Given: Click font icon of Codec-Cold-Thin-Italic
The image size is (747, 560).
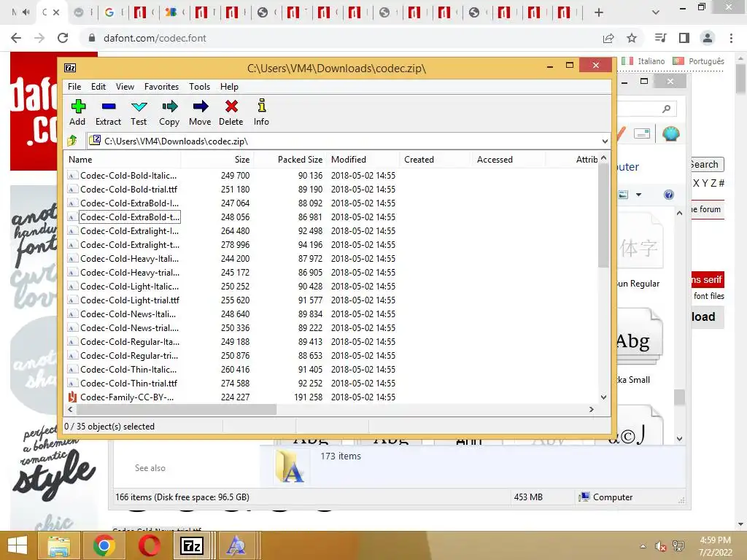Looking at the screenshot, I should (72, 369).
